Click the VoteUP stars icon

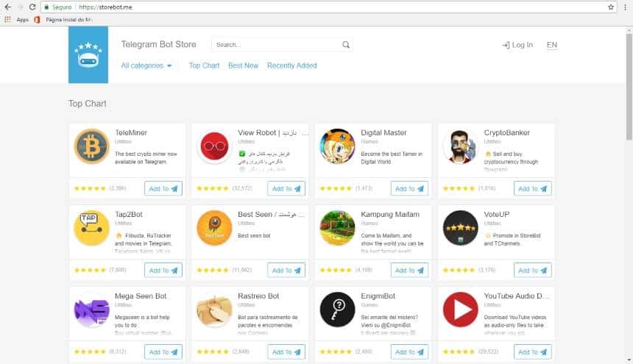click(x=461, y=228)
